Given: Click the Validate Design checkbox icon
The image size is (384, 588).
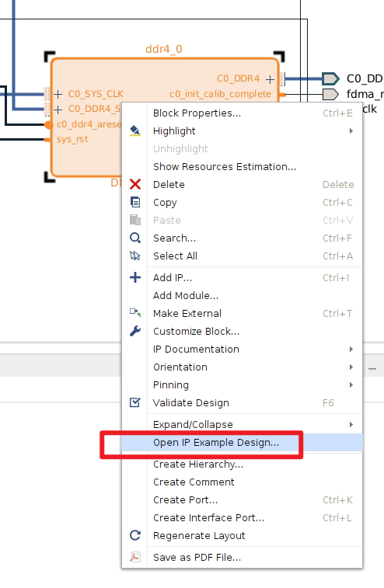Looking at the screenshot, I should pos(135,402).
